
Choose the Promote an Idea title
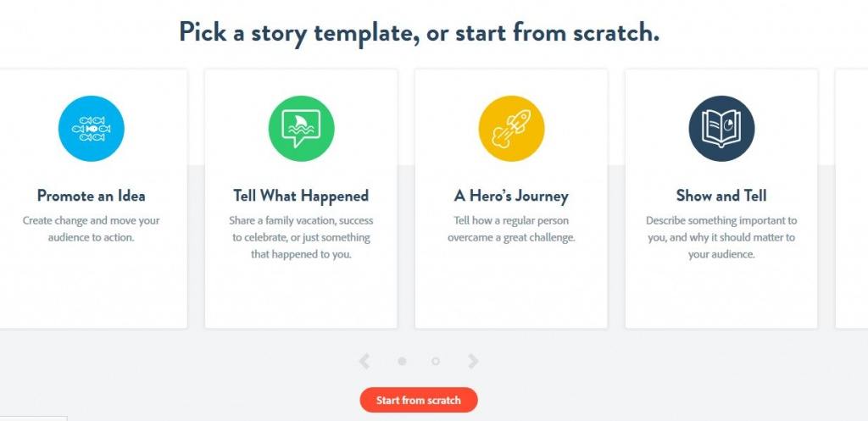pyautogui.click(x=92, y=196)
